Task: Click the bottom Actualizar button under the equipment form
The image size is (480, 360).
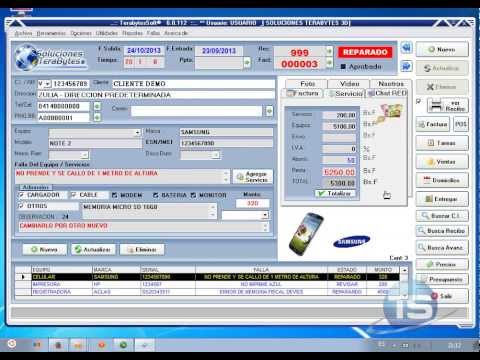Action: (x=93, y=249)
